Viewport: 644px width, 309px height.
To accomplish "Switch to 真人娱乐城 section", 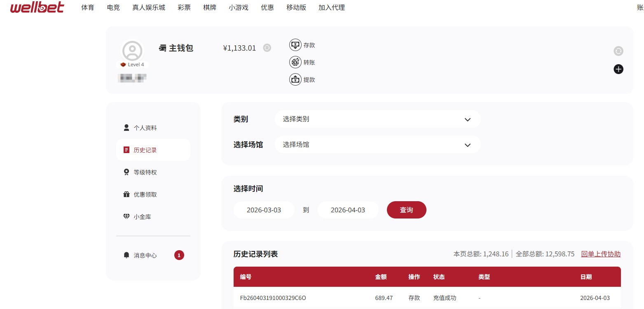I will click(x=149, y=7).
